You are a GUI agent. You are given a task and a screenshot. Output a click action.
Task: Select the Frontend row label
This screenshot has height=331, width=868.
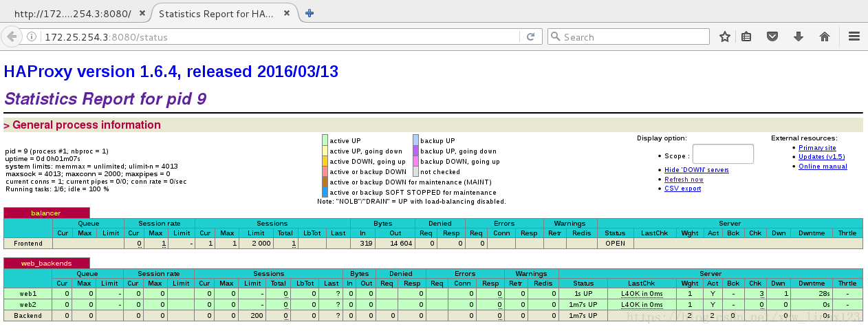click(x=28, y=243)
